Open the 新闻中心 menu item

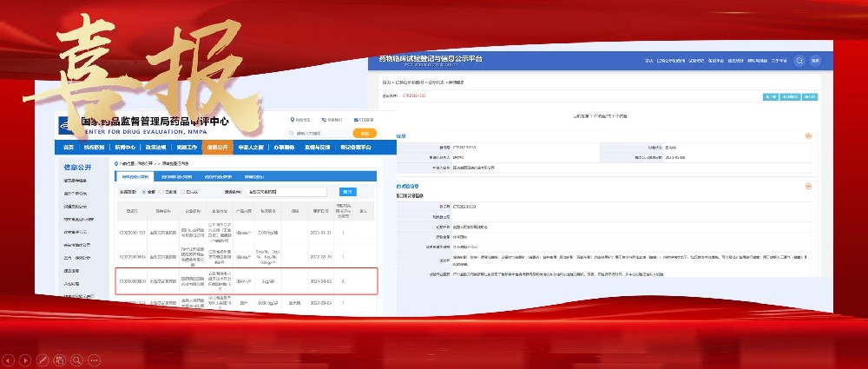pos(125,148)
